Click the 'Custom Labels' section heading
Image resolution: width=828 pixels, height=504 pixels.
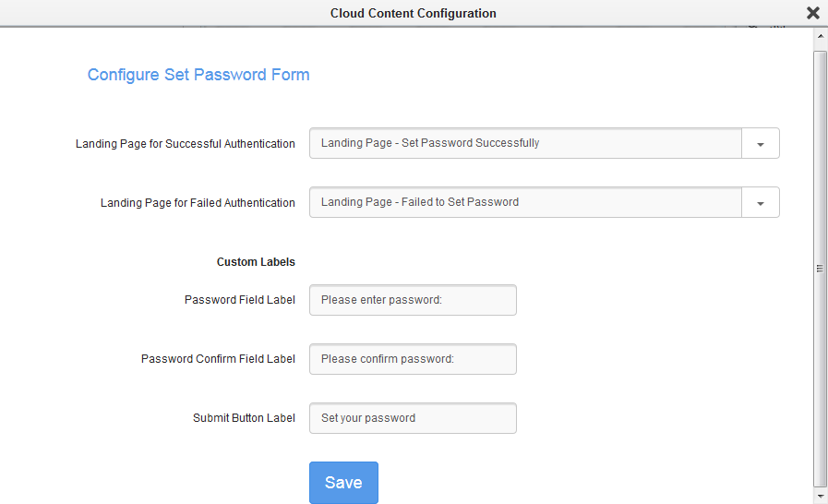click(x=256, y=262)
